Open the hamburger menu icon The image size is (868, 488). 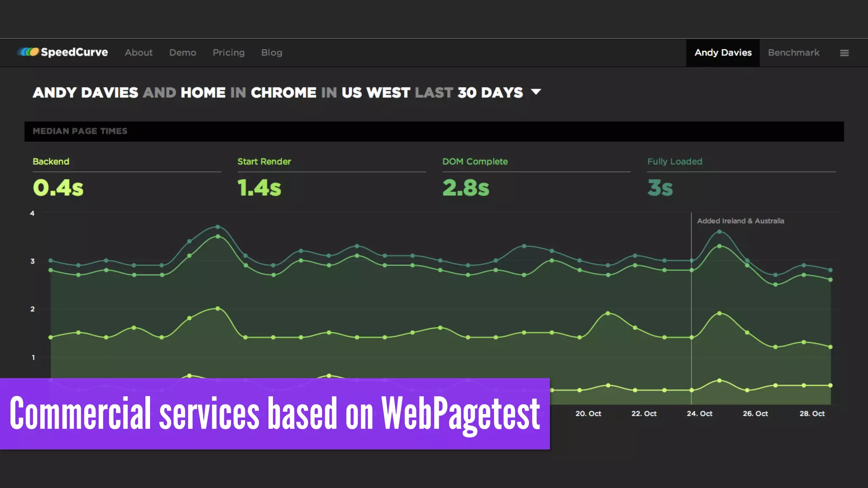point(844,53)
